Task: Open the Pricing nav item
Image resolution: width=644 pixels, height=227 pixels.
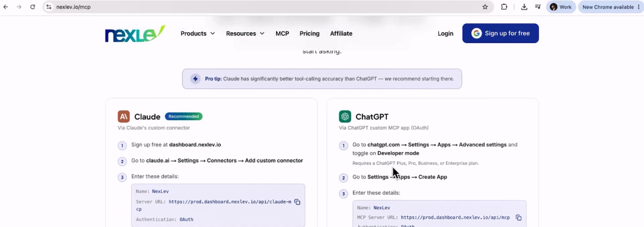Action: click(309, 33)
